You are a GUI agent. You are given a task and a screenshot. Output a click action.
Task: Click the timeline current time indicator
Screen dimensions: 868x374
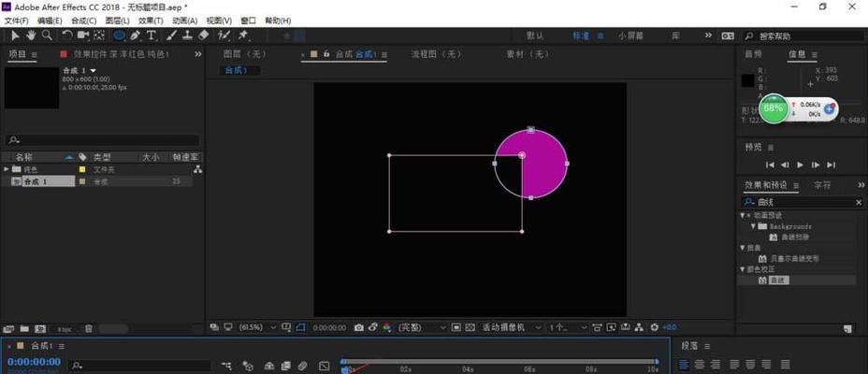[345, 369]
